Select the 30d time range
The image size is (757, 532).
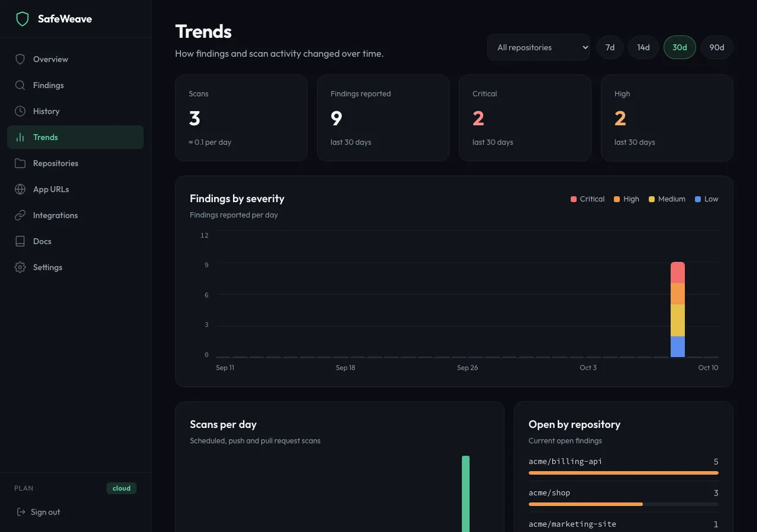tap(680, 47)
